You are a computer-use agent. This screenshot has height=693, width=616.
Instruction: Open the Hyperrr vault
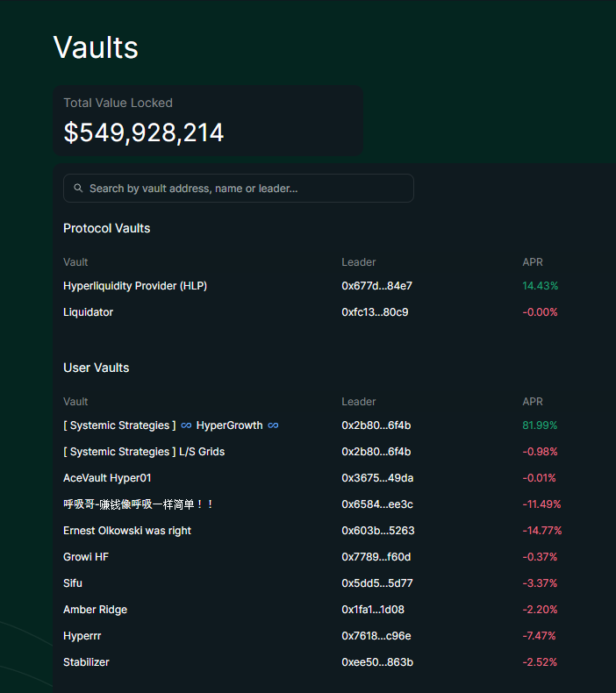[x=82, y=636]
